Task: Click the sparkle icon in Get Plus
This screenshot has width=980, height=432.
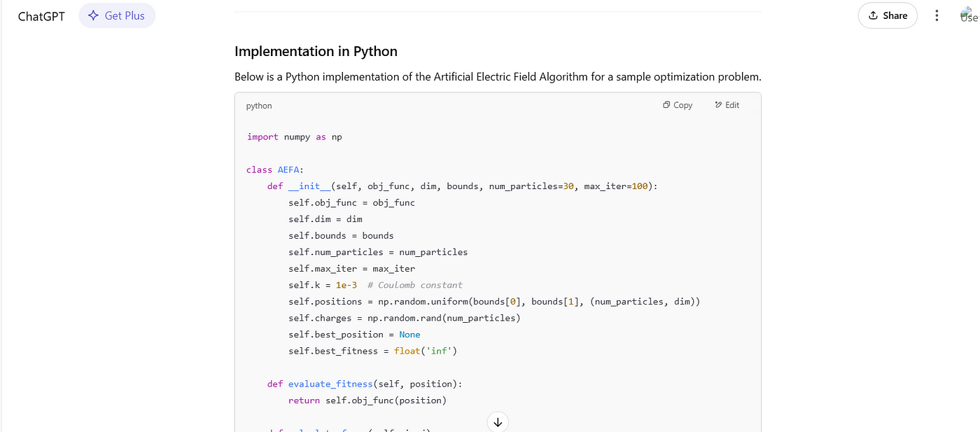Action: click(x=93, y=15)
